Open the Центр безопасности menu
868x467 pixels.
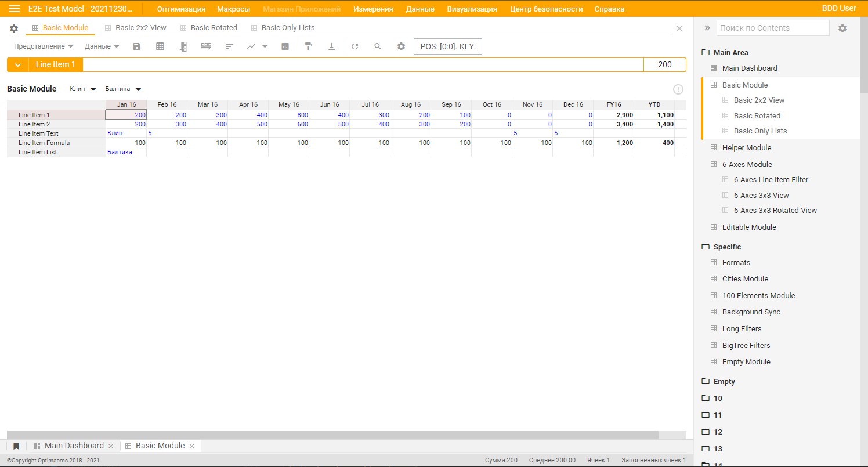(547, 9)
